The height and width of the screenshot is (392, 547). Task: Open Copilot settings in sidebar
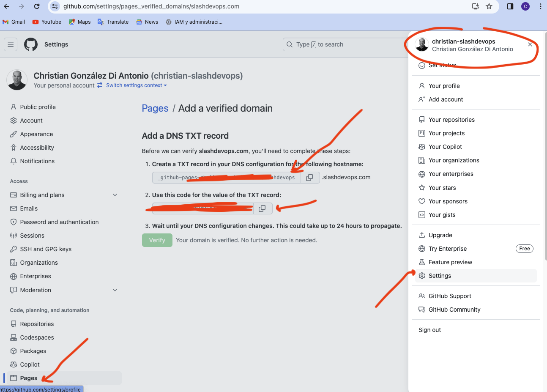pyautogui.click(x=64, y=365)
